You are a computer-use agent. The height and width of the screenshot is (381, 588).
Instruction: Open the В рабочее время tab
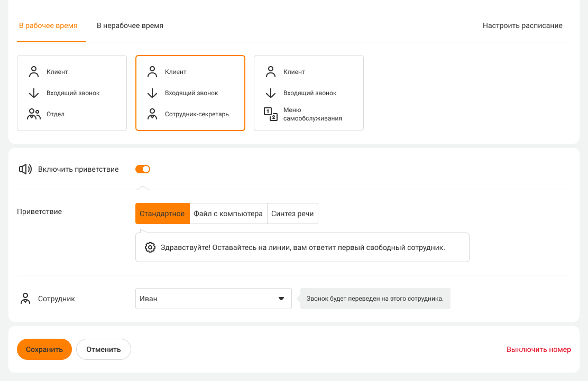pos(48,25)
